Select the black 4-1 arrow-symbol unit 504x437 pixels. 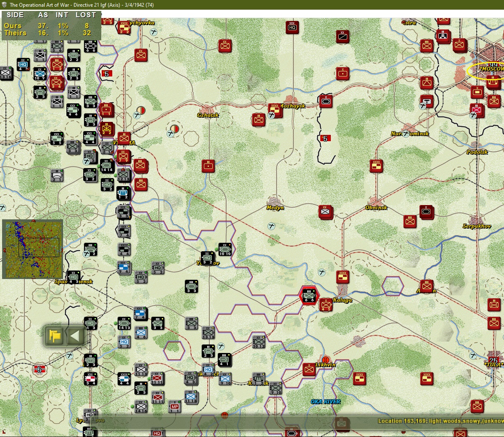click(224, 360)
